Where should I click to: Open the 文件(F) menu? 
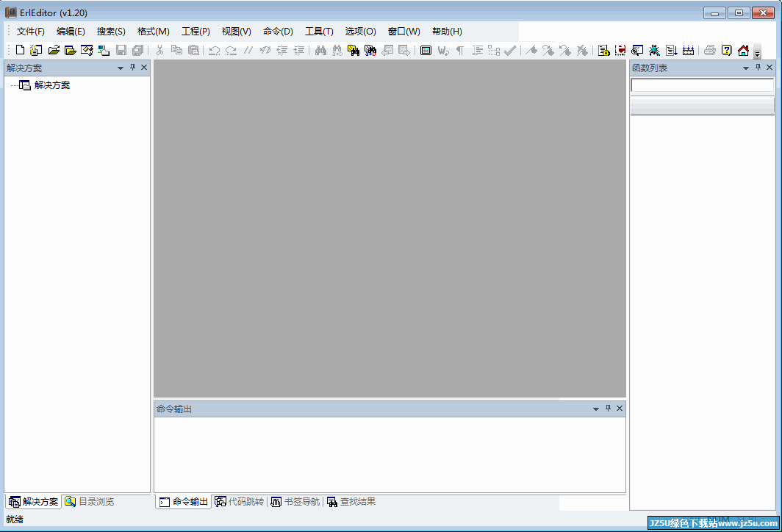click(30, 32)
